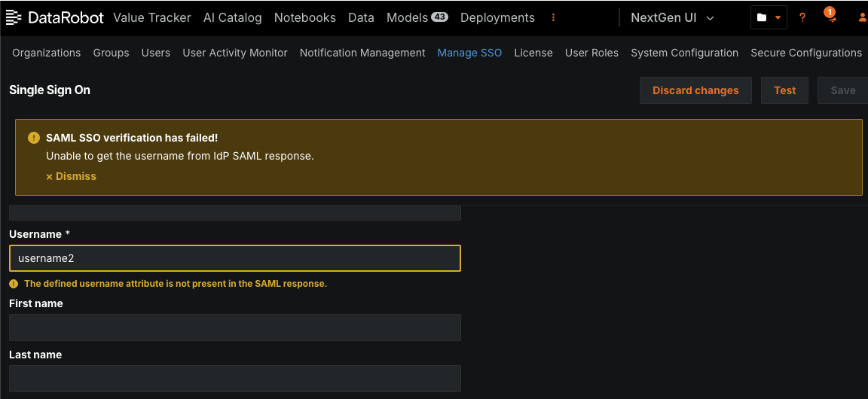
Task: Select the User Activity Monitor tab
Action: coord(235,53)
